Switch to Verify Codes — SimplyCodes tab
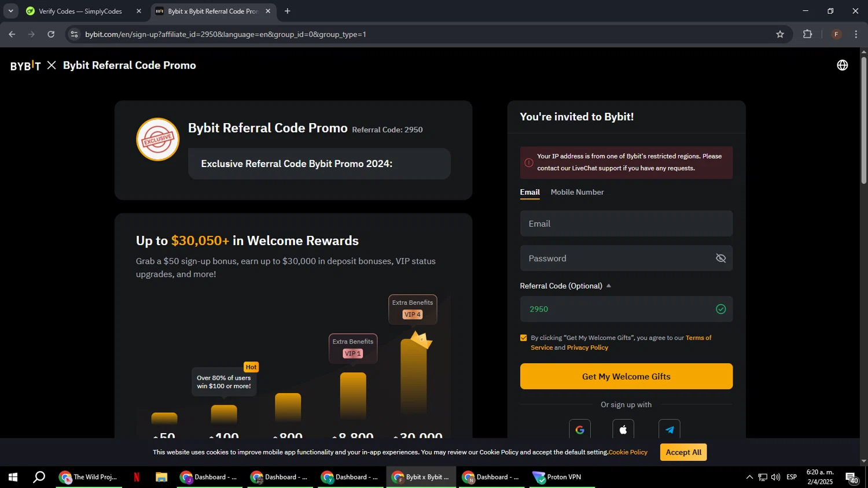 coord(81,11)
